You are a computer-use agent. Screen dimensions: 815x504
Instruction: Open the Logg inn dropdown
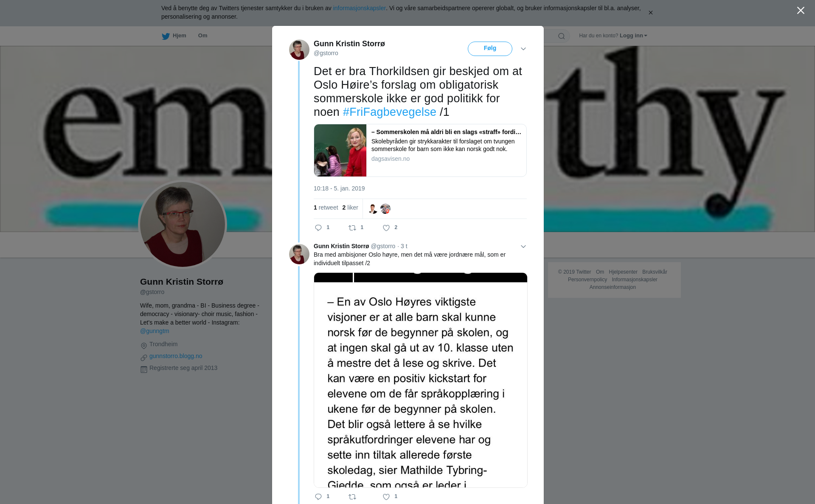633,36
